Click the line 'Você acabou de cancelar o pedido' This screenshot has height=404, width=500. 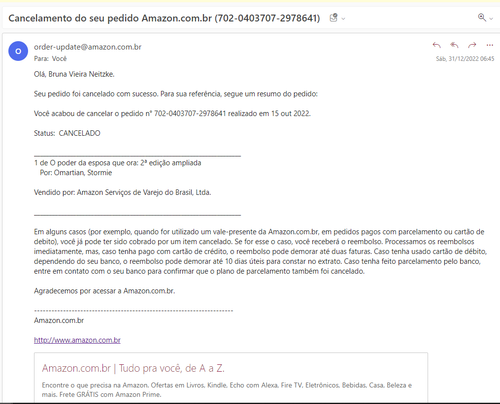pyautogui.click(x=172, y=113)
